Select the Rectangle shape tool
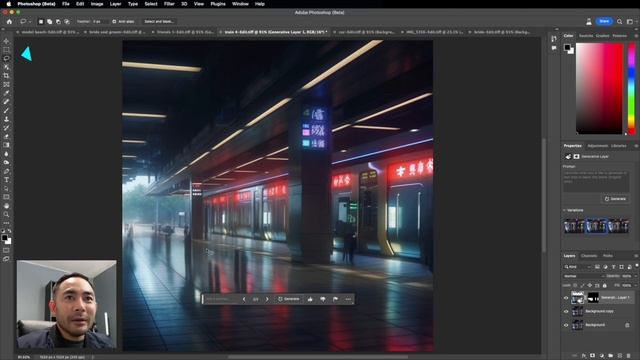Screen dimensions: 640x360 (x=6, y=197)
